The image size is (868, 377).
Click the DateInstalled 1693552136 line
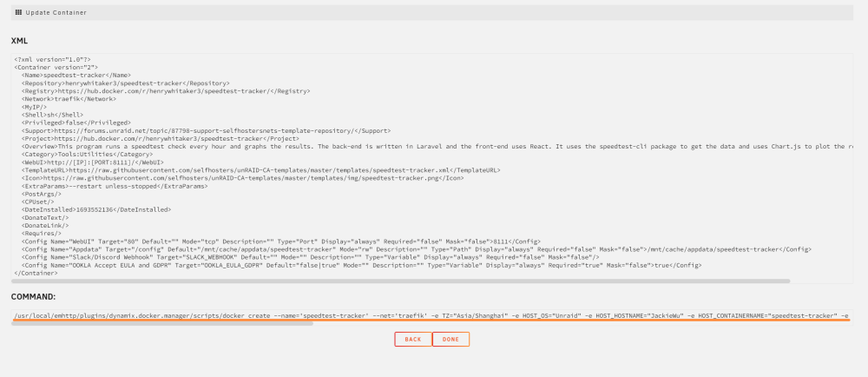coord(96,210)
